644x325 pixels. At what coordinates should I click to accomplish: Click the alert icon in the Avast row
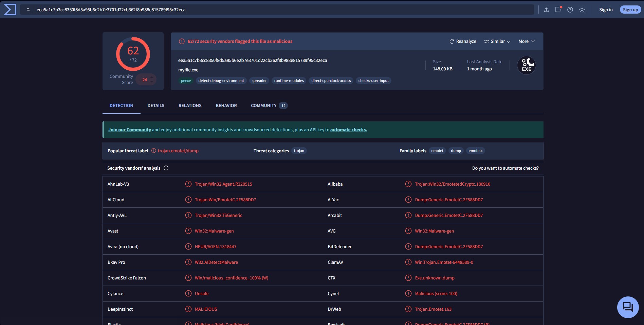[x=188, y=231]
